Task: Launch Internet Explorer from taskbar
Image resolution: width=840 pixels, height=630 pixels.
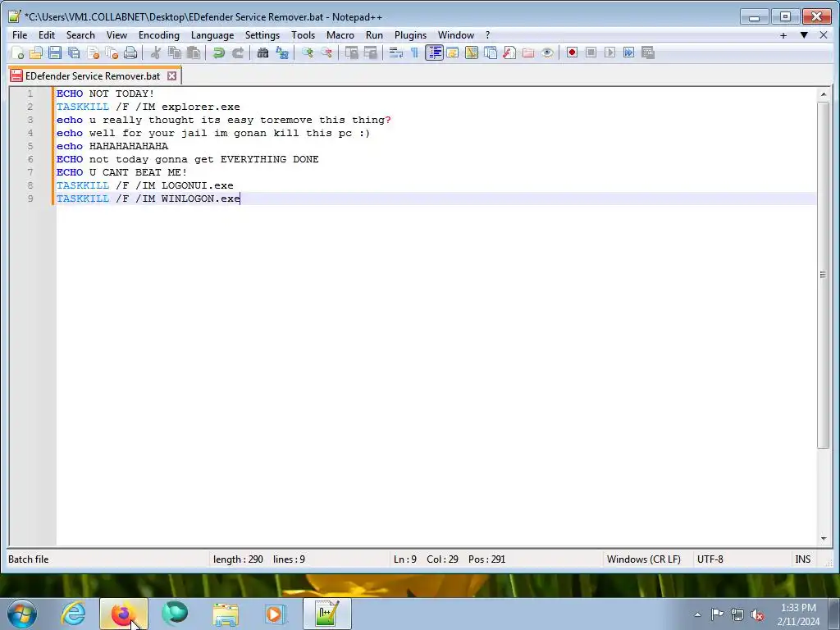Action: tap(74, 614)
